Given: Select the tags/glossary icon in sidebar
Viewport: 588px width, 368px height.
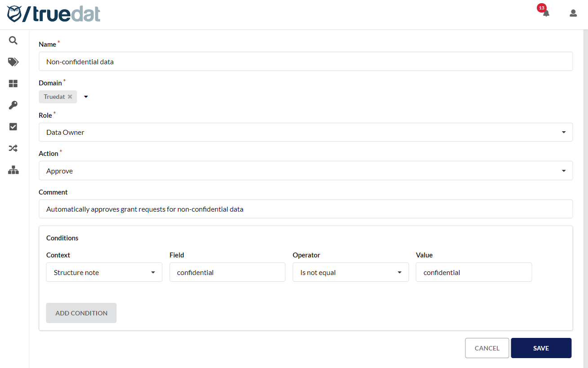Looking at the screenshot, I should point(13,62).
